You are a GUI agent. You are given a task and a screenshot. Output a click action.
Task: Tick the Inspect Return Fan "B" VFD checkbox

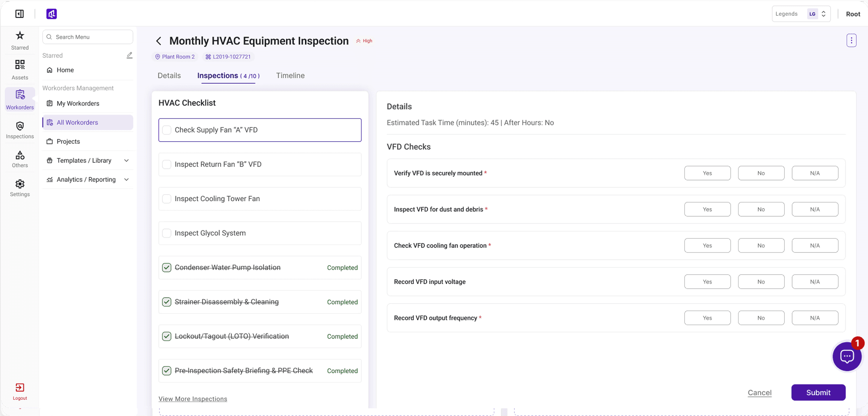click(x=166, y=164)
